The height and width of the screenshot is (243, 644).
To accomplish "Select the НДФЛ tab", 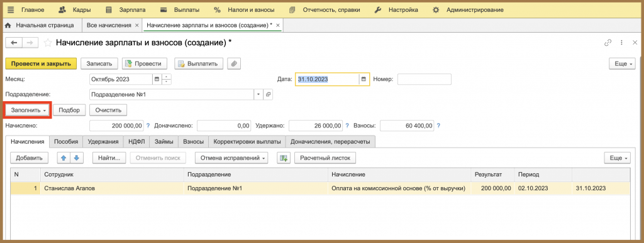I will tap(136, 141).
